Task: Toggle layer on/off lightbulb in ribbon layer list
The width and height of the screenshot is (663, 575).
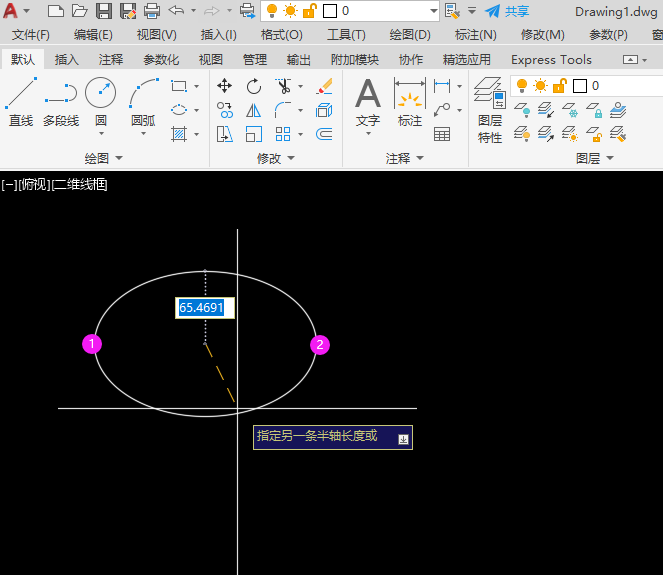Action: (x=521, y=86)
